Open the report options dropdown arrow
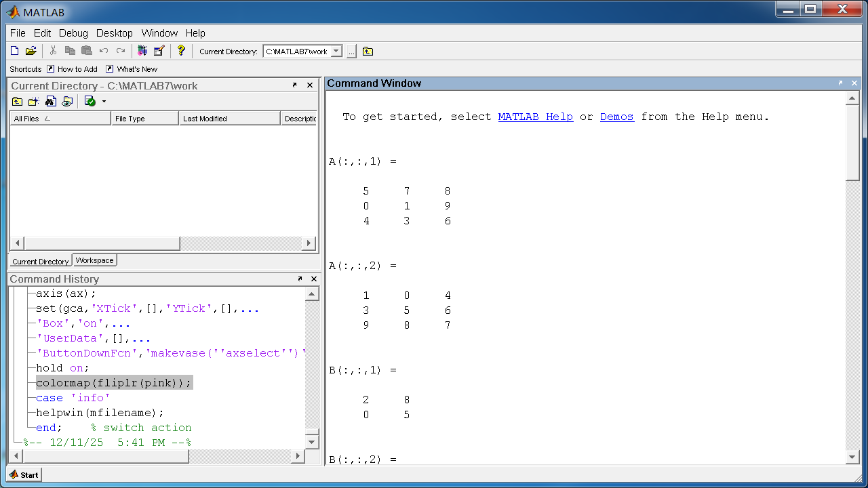The height and width of the screenshot is (488, 868). pos(104,102)
